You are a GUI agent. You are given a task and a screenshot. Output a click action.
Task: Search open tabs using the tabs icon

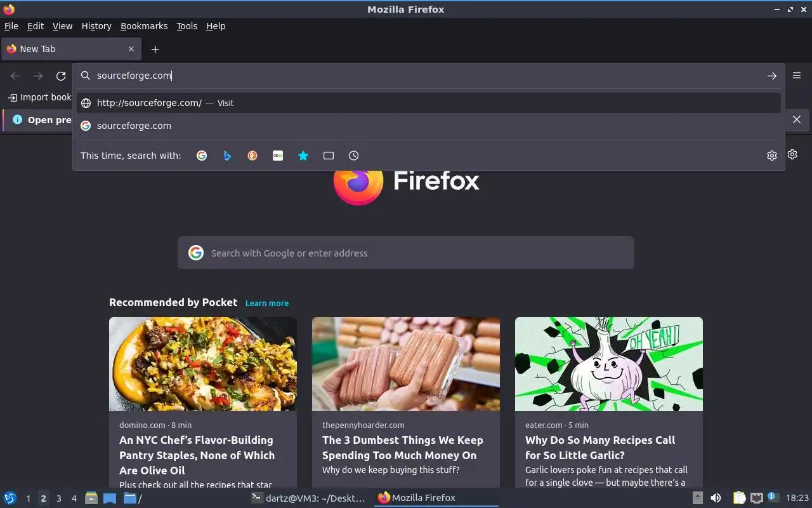[329, 156]
